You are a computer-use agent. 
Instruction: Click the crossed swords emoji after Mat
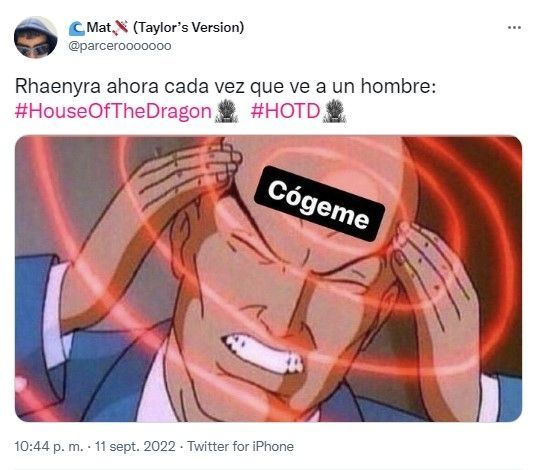click(120, 27)
